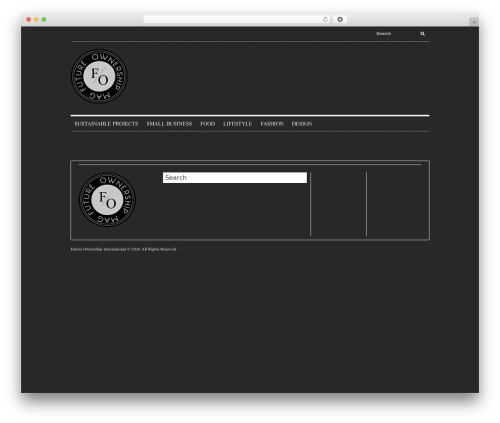This screenshot has height=423, width=500.
Task: Focus the top Search text field
Action: click(396, 34)
